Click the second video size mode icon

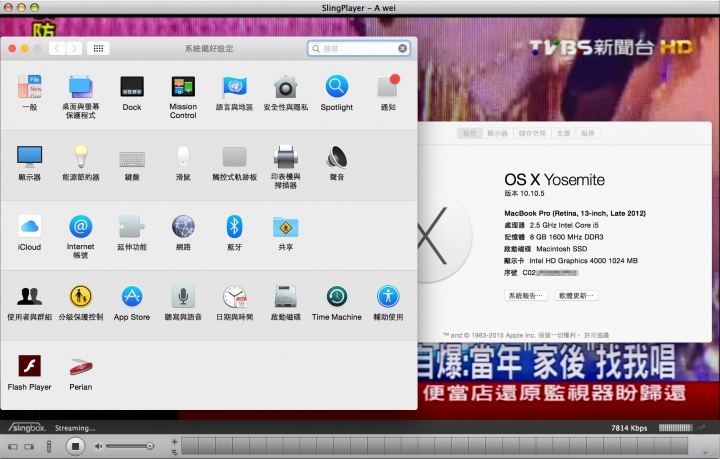(x=29, y=447)
